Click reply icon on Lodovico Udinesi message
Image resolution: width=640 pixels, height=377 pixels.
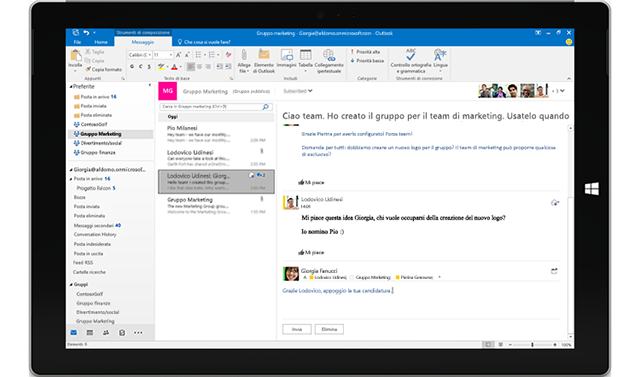(555, 202)
